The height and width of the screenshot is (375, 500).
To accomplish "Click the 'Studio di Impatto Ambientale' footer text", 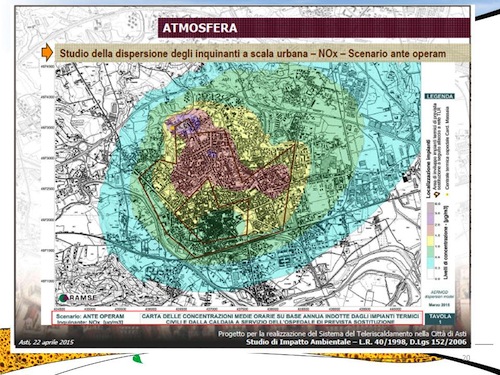I will [x=298, y=342].
